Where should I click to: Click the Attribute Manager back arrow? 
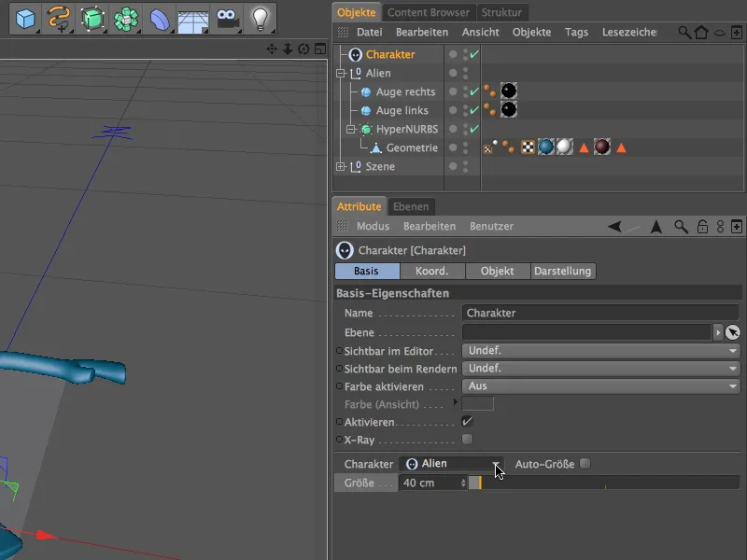tap(614, 226)
